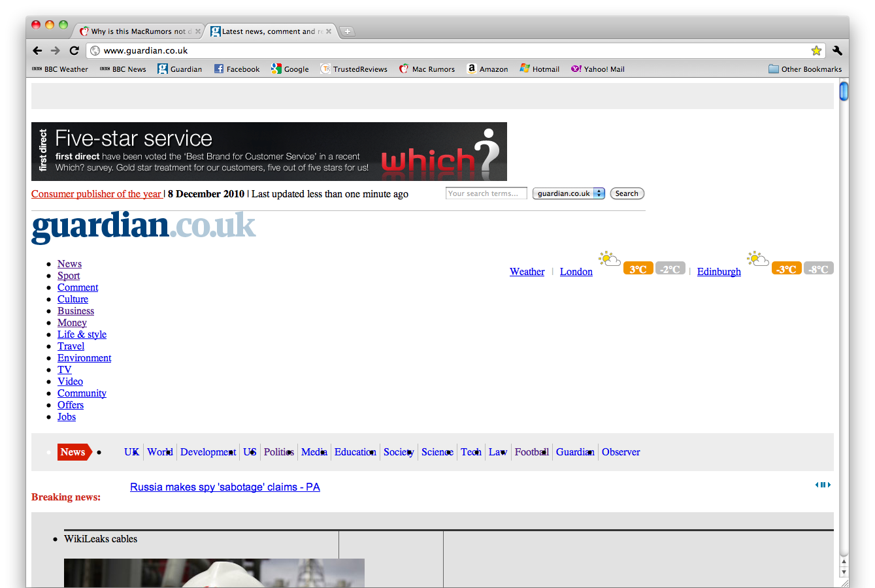Go back with the browser back arrow
The image size is (875, 588).
[x=37, y=50]
